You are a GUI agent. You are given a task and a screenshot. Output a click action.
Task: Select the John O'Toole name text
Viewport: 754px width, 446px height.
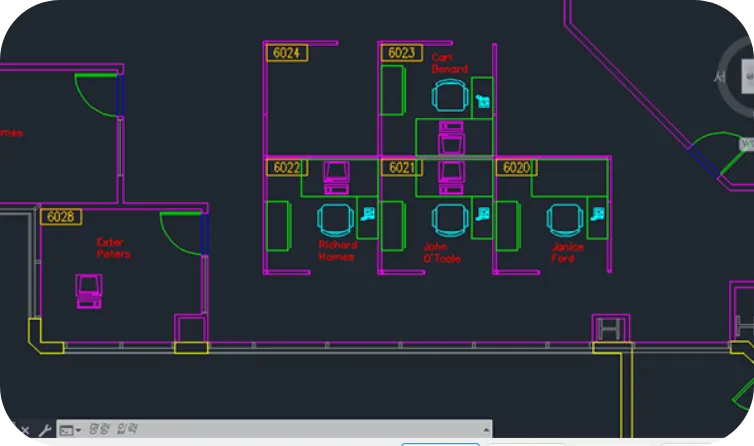point(442,253)
